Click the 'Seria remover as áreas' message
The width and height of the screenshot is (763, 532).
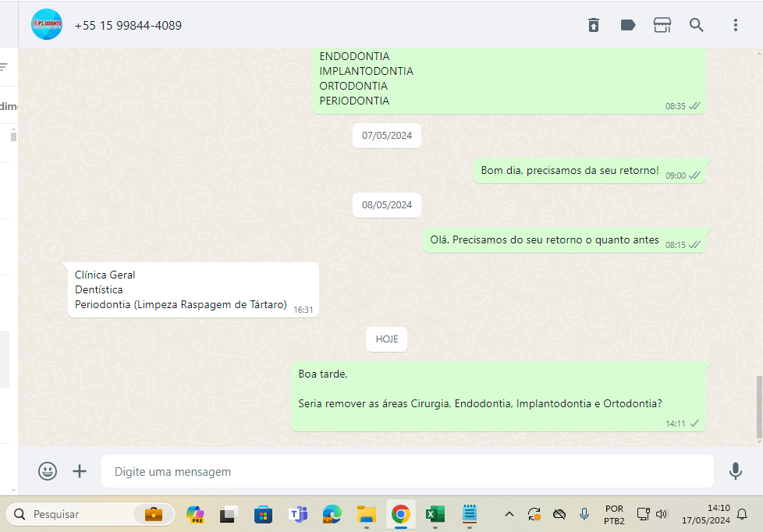(x=499, y=396)
